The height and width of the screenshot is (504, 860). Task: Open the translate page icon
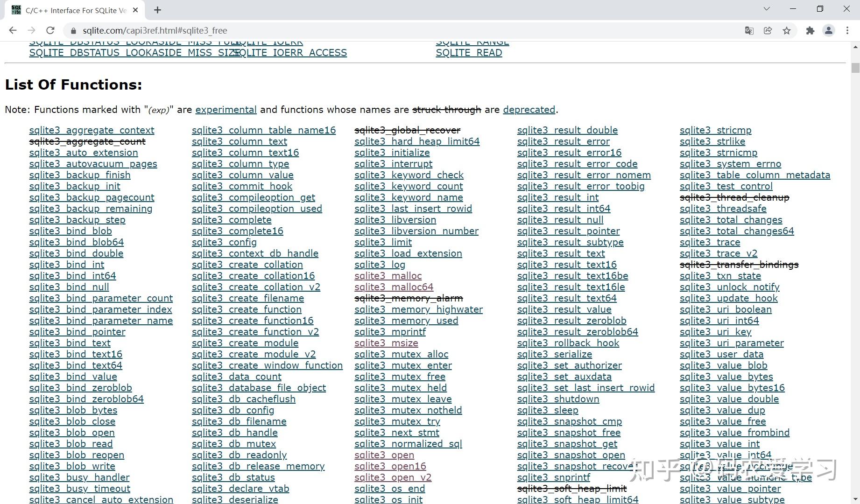[x=749, y=30]
